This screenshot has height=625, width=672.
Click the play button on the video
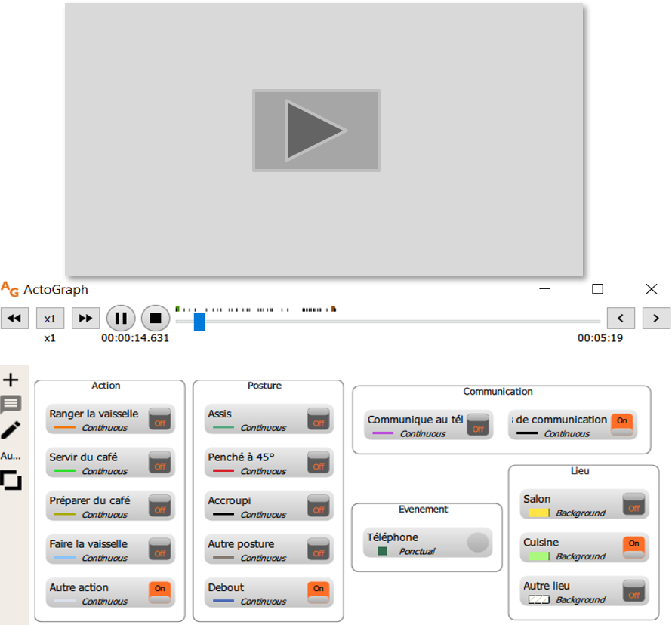[315, 129]
